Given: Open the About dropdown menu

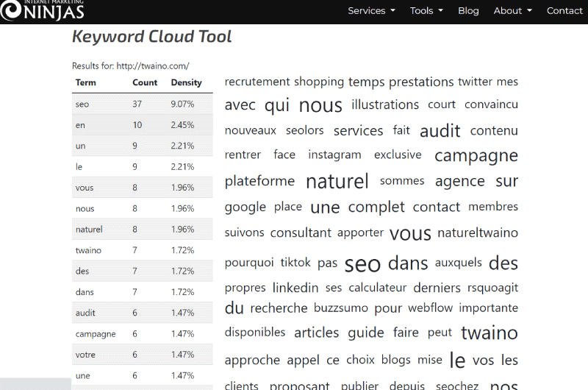Looking at the screenshot, I should (x=512, y=11).
